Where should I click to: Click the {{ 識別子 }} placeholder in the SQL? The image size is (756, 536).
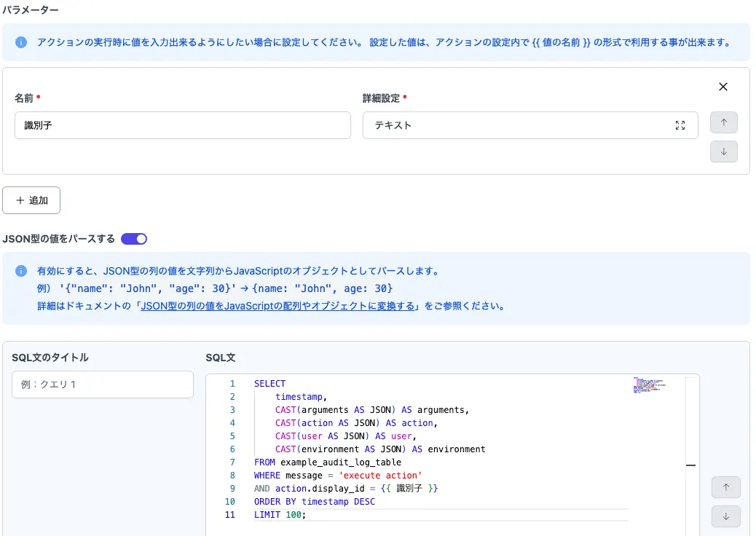tap(409, 488)
